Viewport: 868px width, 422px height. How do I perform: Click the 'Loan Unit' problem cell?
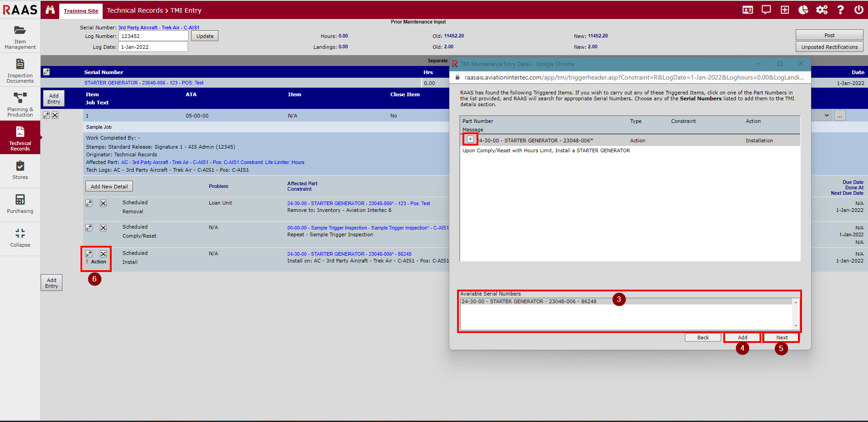pos(220,203)
